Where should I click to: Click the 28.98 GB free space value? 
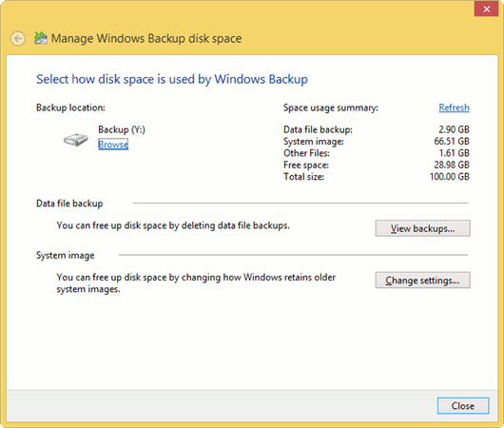(x=452, y=165)
